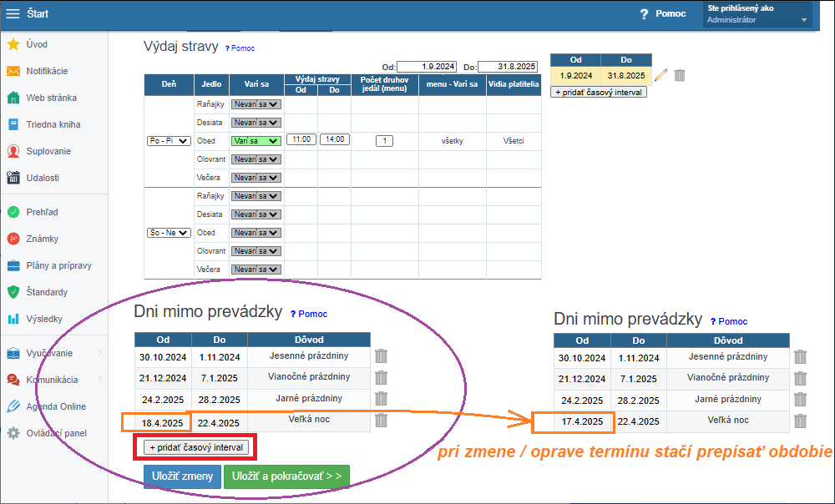Open the hamburger menu next to Štart

[x=13, y=13]
